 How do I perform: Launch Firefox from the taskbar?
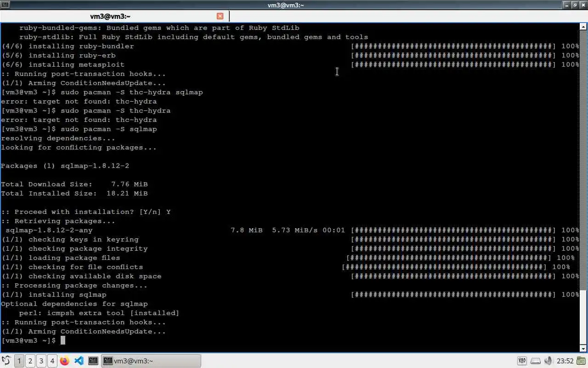[65, 361]
